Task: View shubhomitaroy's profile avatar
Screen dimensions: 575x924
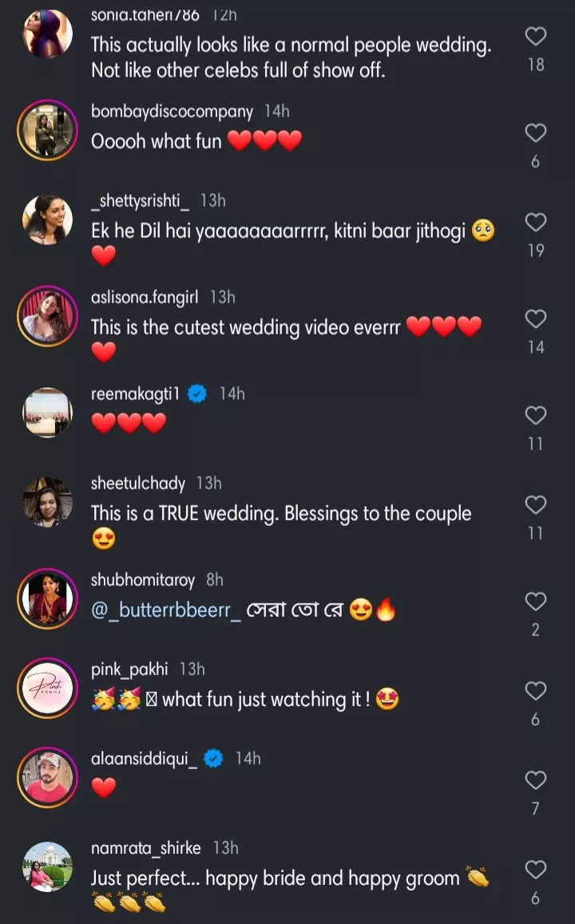Action: click(48, 598)
